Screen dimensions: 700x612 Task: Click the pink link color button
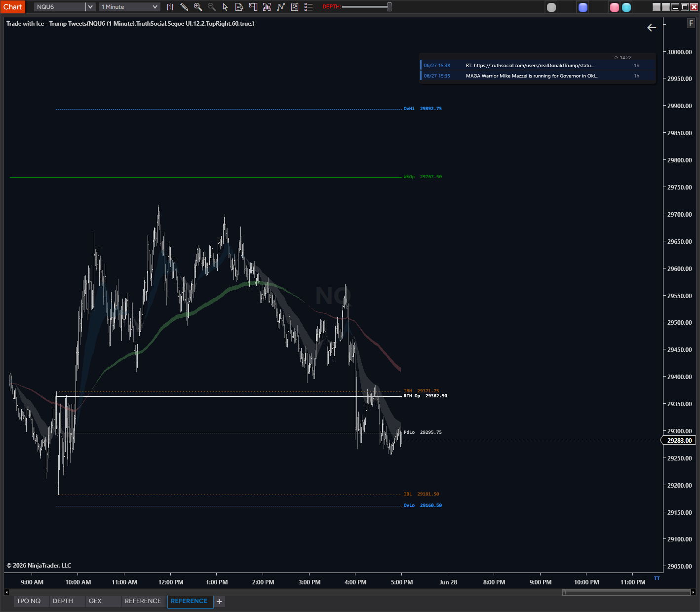tap(615, 7)
